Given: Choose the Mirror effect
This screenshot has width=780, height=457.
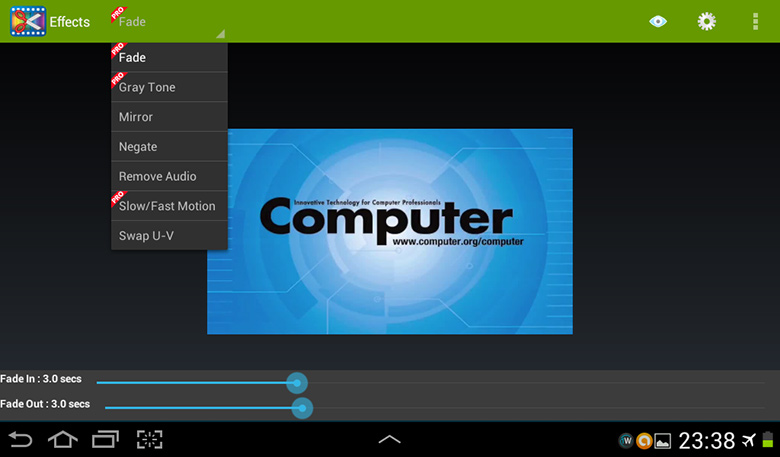Looking at the screenshot, I should (x=169, y=117).
